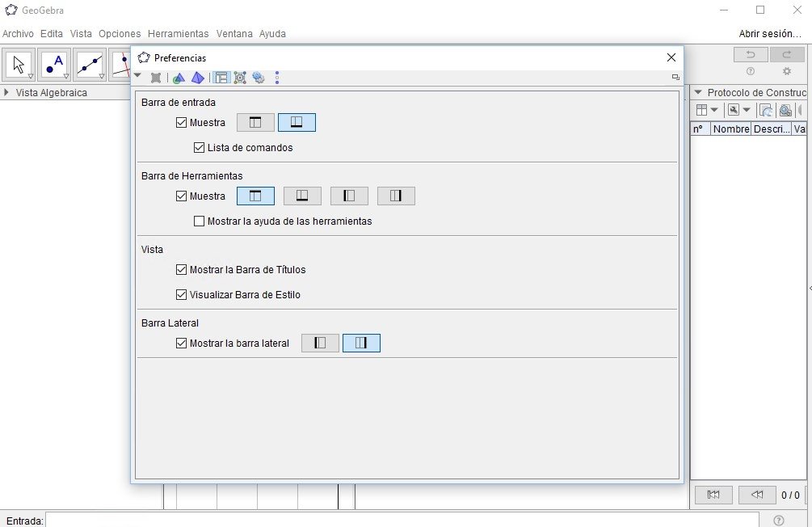Open the Objects preferences tab icon

[155, 78]
